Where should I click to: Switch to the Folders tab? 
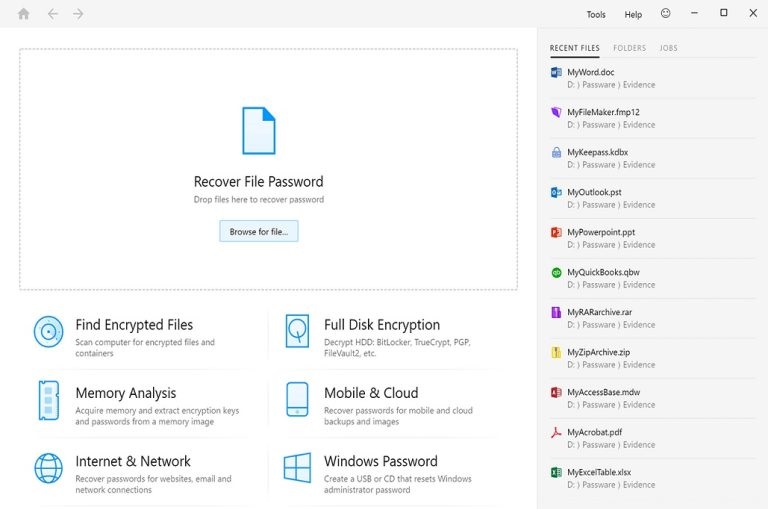[x=629, y=48]
